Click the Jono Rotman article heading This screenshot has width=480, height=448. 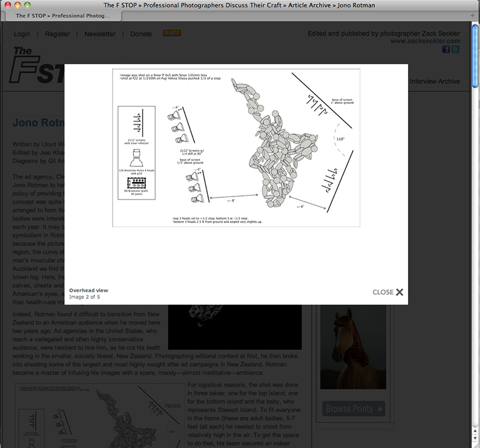38,123
